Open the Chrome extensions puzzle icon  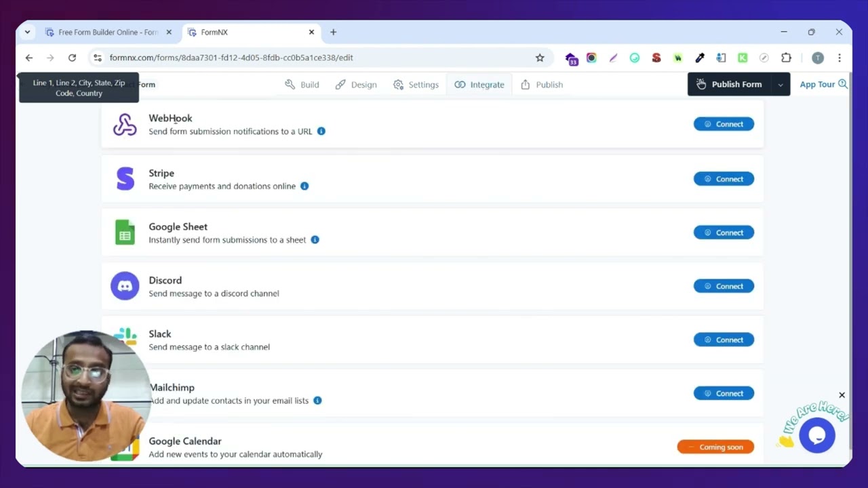click(786, 58)
